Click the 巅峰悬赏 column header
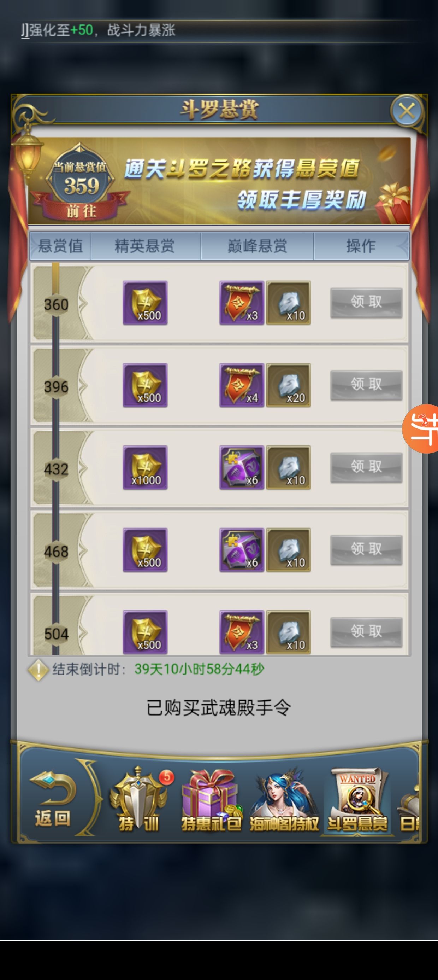The image size is (438, 980). [258, 246]
